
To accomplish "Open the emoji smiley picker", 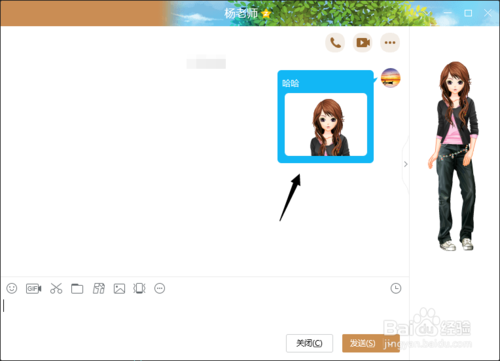I will pyautogui.click(x=12, y=288).
